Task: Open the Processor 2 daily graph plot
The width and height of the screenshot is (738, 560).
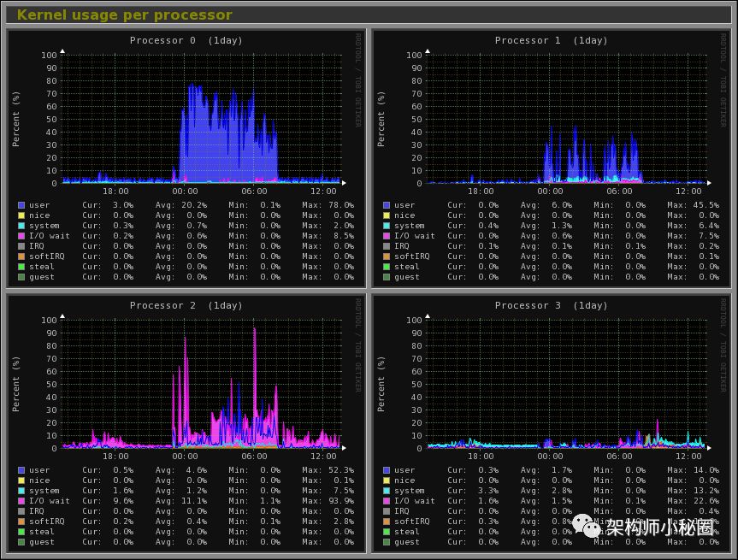Action: (203, 384)
